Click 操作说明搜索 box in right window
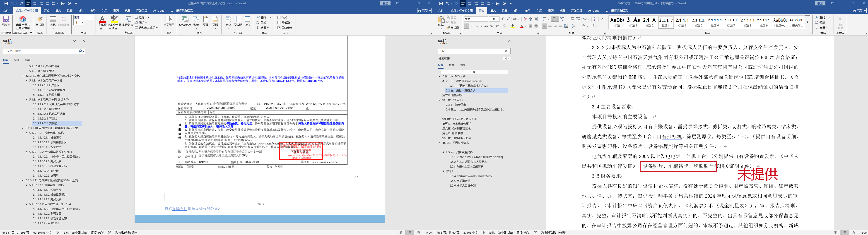This screenshot has height=235, width=868. pos(619,10)
